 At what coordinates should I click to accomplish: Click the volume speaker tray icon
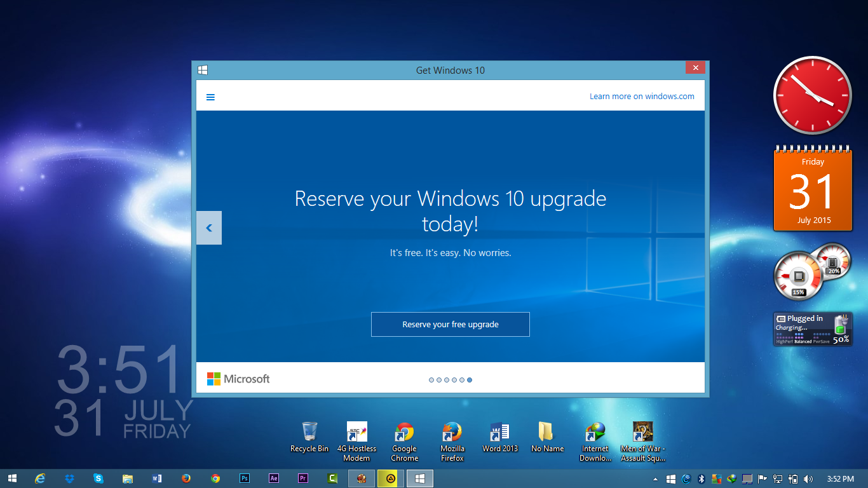click(x=808, y=479)
